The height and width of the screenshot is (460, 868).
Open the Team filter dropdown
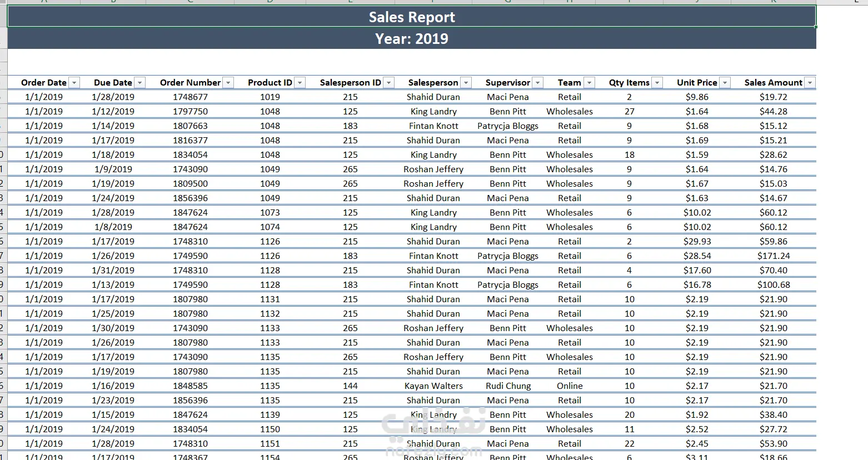589,83
